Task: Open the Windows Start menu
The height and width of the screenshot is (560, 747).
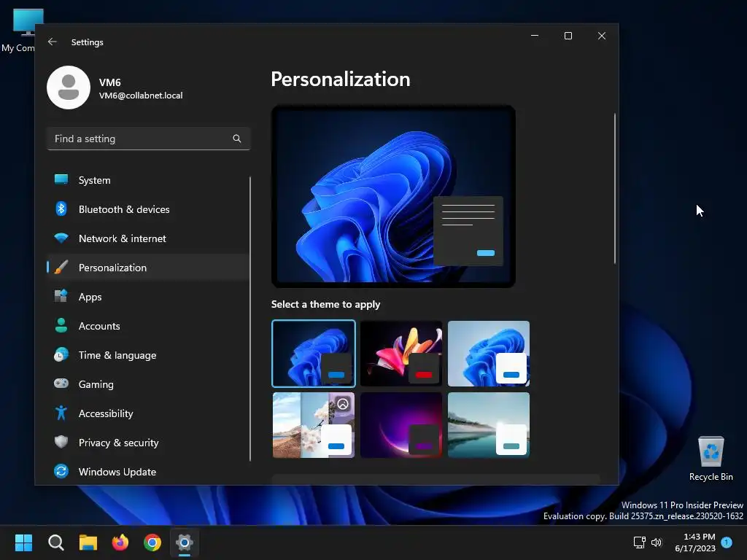Action: coord(23,542)
